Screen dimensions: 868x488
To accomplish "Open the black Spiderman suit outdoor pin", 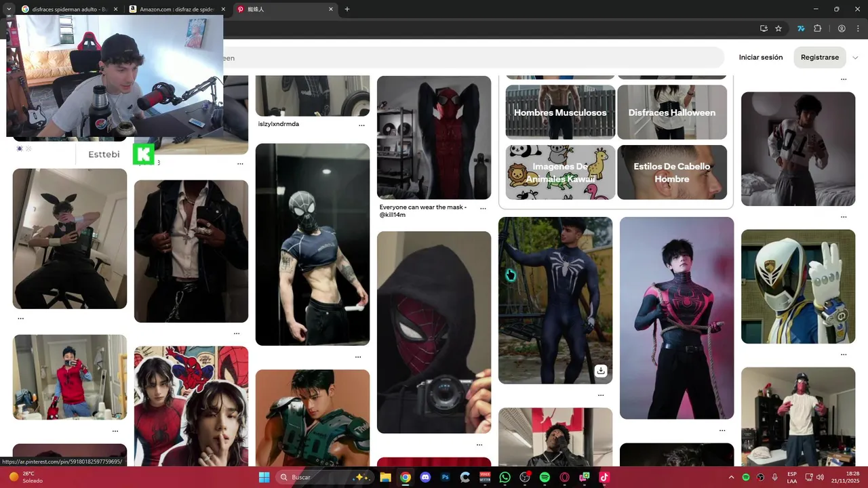I will pos(555,300).
